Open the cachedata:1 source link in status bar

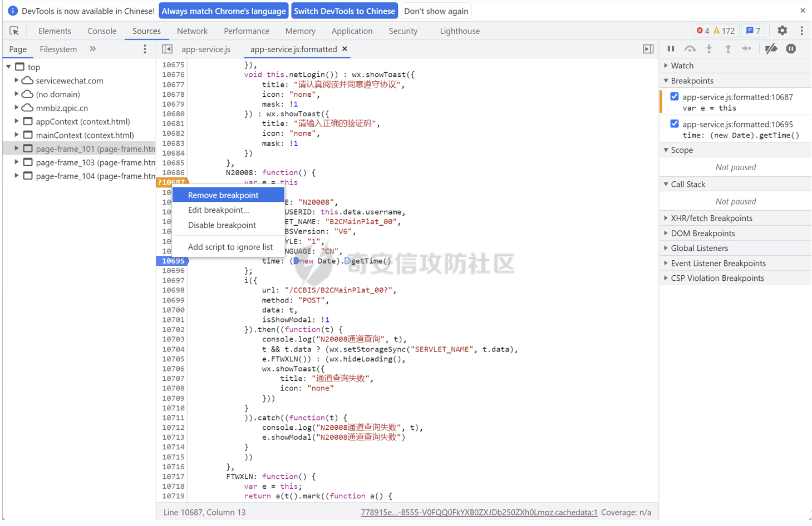coord(479,513)
